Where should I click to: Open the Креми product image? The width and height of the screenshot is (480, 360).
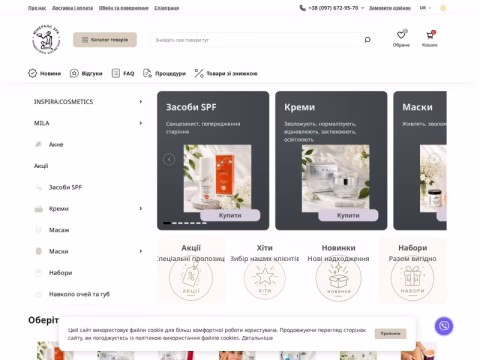coord(336,177)
